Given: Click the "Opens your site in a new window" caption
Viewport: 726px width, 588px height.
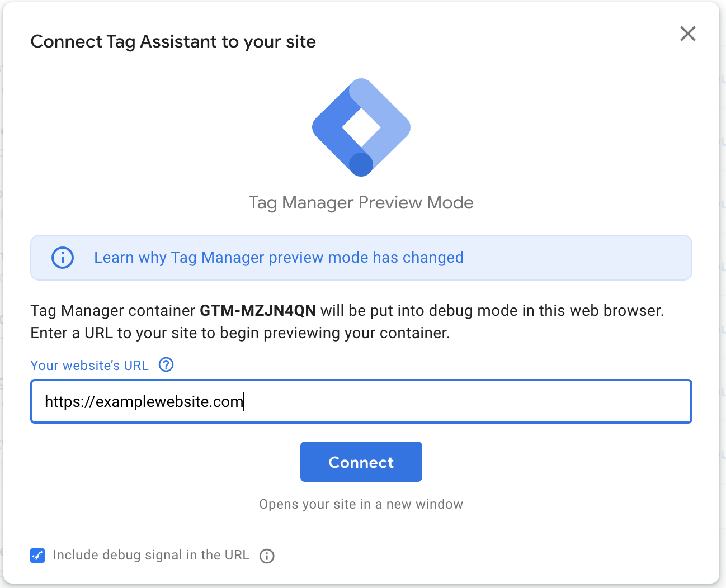Looking at the screenshot, I should 361,504.
